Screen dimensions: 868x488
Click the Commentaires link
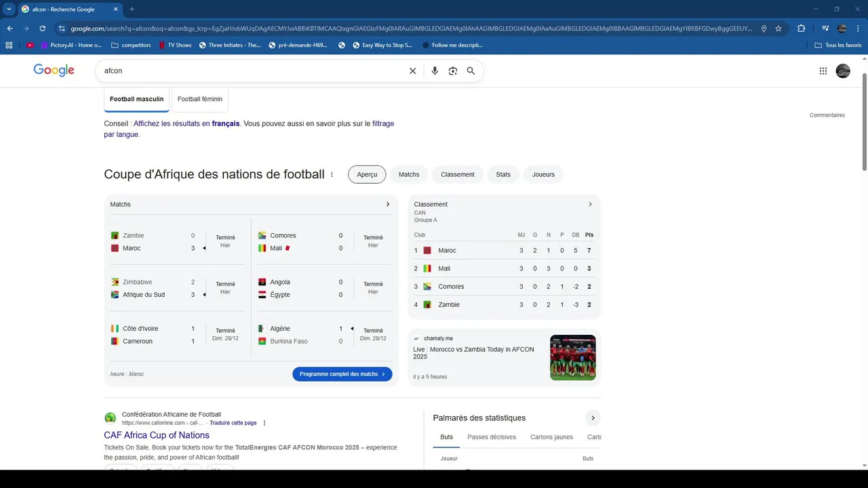(x=827, y=115)
